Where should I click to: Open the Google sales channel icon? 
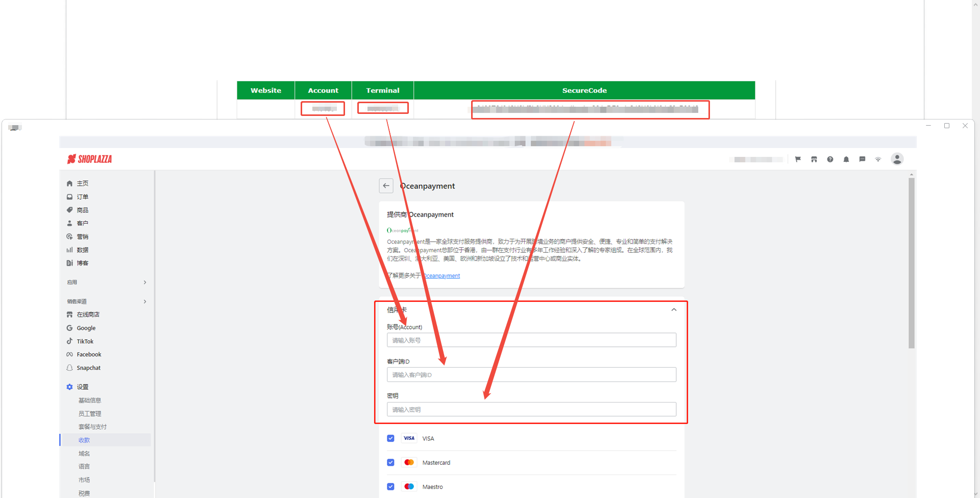[69, 328]
